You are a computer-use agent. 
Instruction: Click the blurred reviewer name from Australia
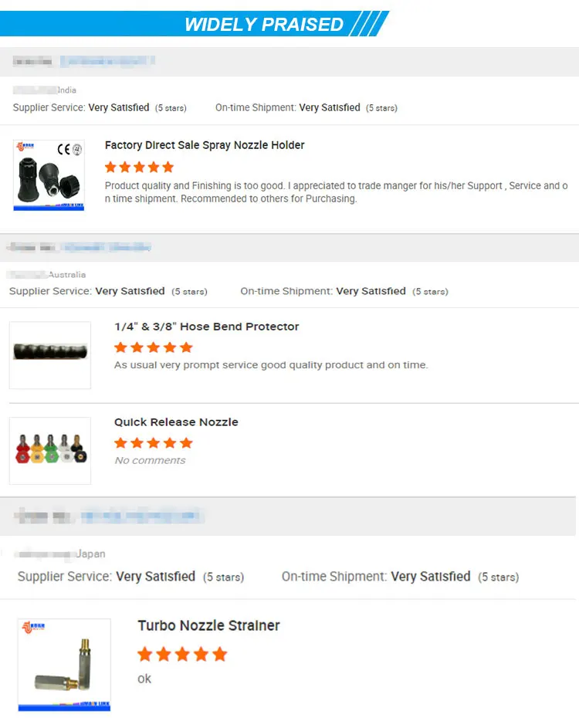pos(107,247)
